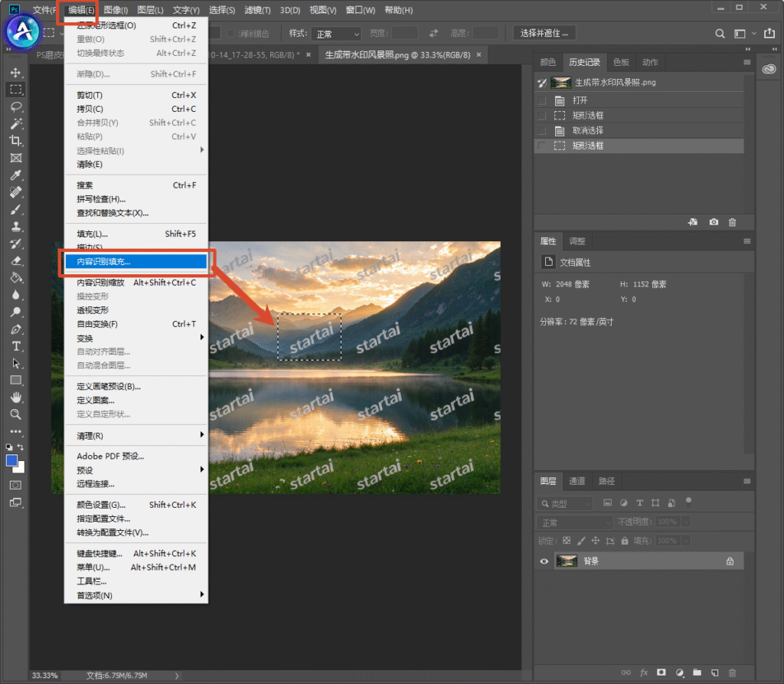Click the 选择并遮住 button
784x684 pixels.
[544, 33]
